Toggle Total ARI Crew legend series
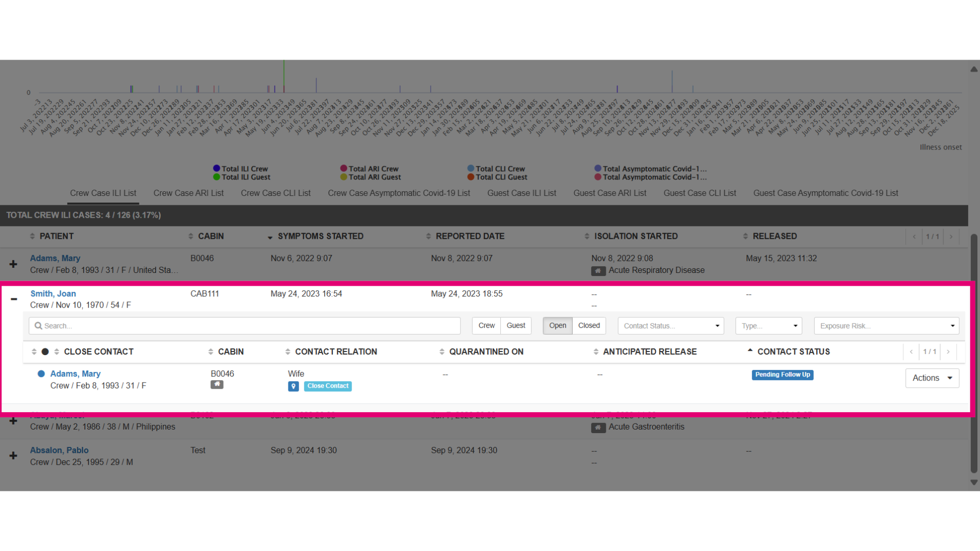The height and width of the screenshot is (551, 980). click(370, 169)
